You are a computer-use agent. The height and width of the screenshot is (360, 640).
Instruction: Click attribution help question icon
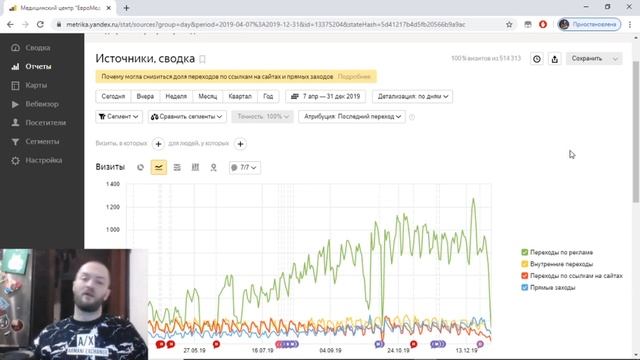pyautogui.click(x=412, y=117)
